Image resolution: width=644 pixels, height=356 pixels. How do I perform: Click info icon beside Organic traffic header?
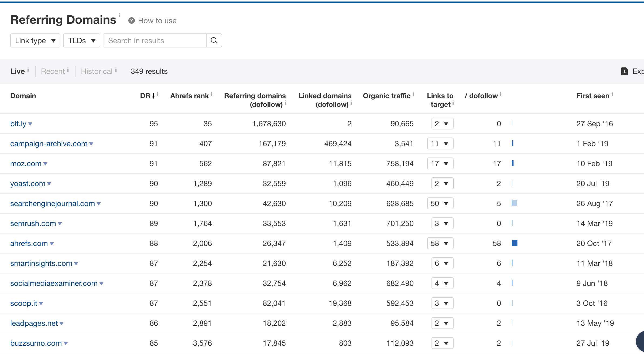pyautogui.click(x=413, y=94)
